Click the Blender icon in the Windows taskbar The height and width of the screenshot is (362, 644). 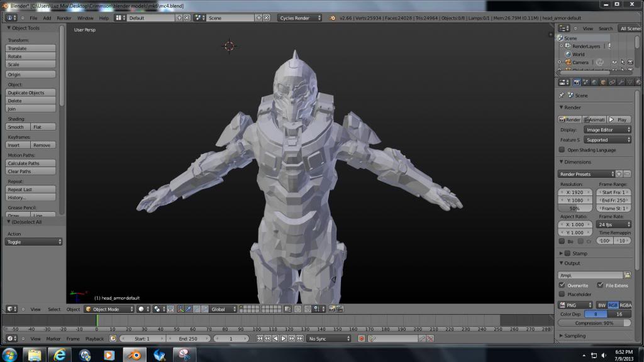(x=134, y=354)
